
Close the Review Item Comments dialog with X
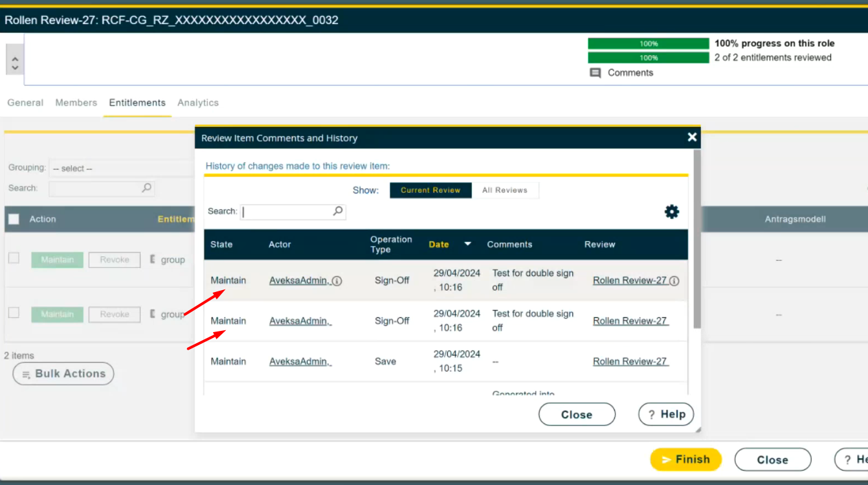click(x=692, y=137)
